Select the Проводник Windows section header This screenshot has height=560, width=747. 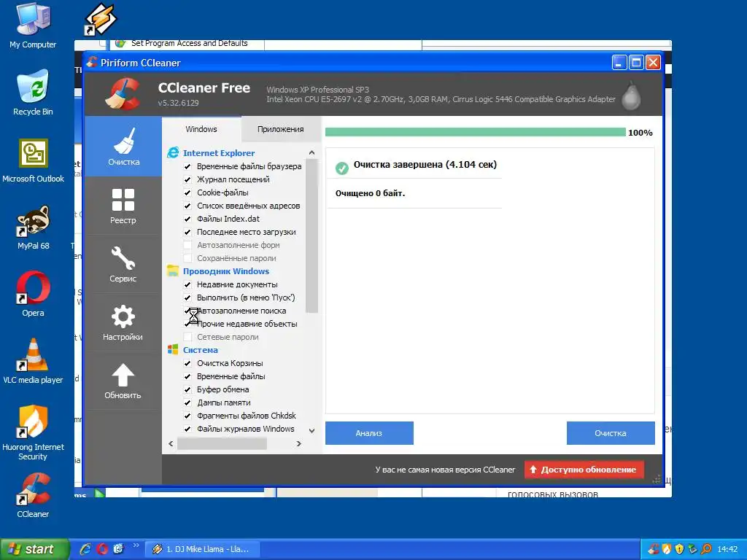[226, 271]
